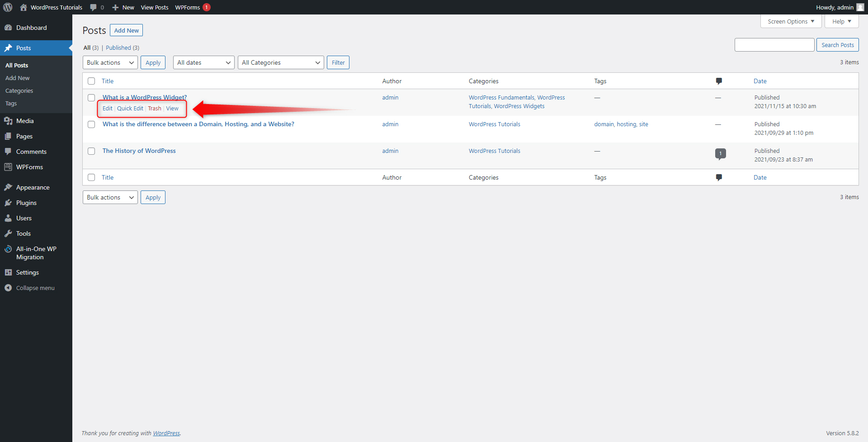Expand Screen Options panel
Image resolution: width=868 pixels, height=442 pixels.
[791, 21]
